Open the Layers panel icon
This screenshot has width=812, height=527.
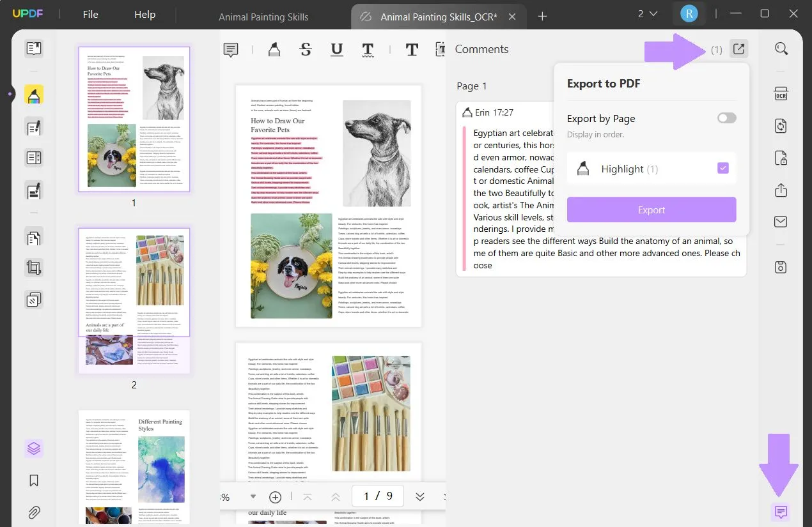34,448
